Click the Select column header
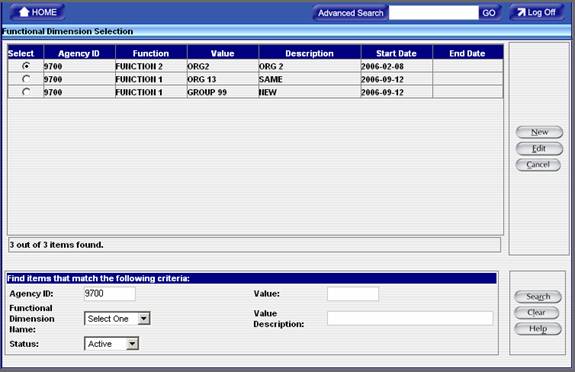 [25, 53]
